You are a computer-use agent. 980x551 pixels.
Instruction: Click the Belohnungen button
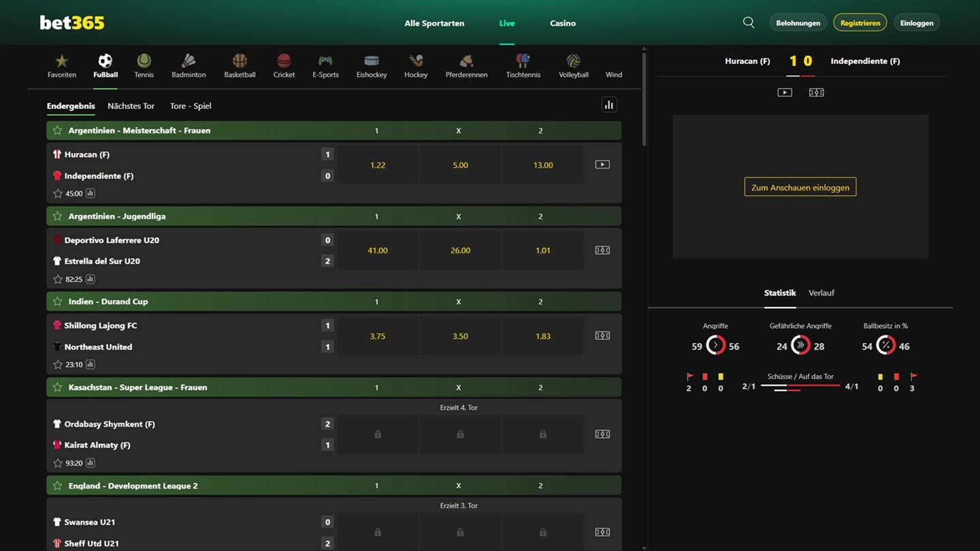798,22
